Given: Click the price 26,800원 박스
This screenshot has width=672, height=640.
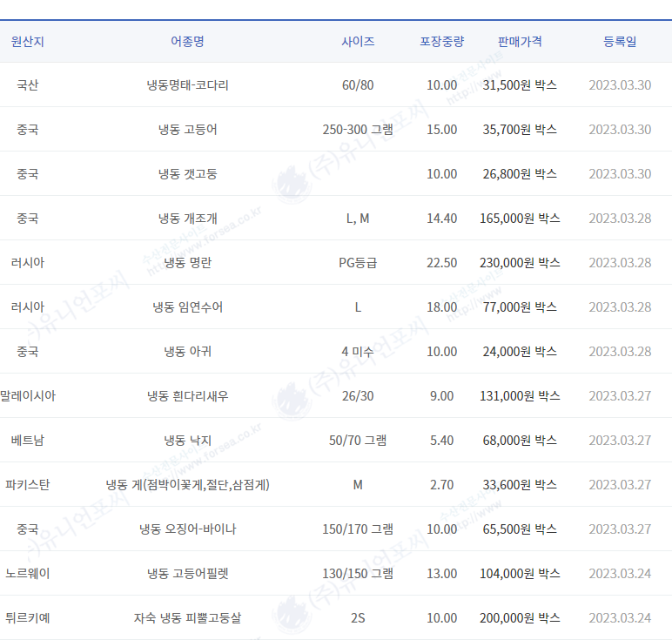Looking at the screenshot, I should (x=520, y=174).
